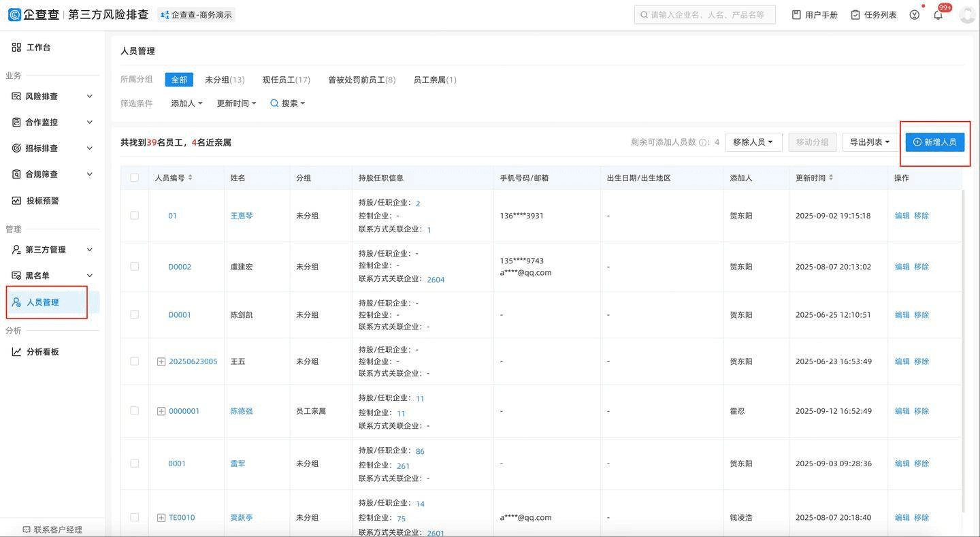
Task: Click the 投标预警 chart icon in sidebar
Action: 16,201
